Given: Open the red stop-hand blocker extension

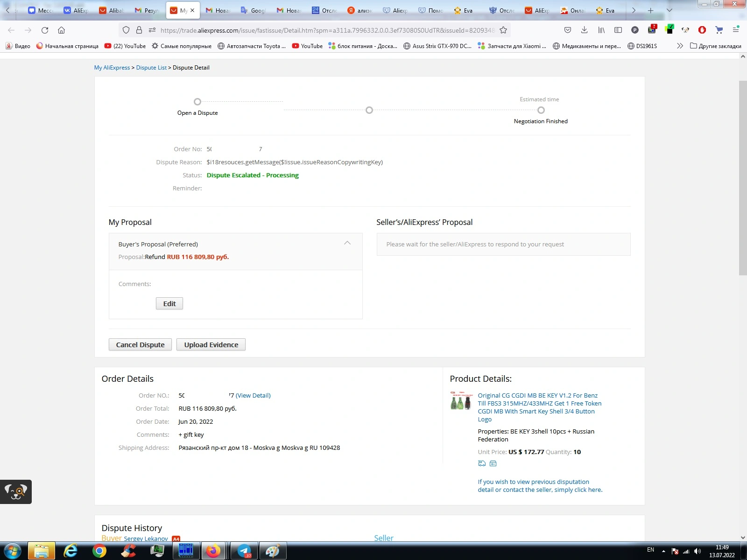Looking at the screenshot, I should [x=702, y=30].
